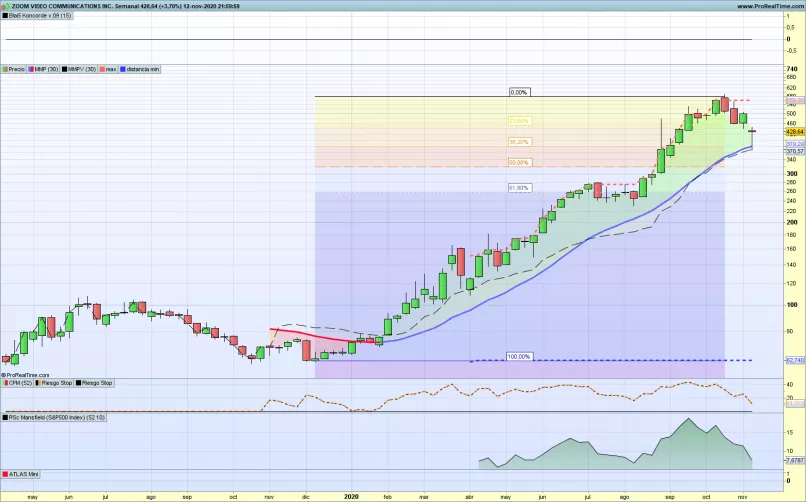Image resolution: width=806 pixels, height=502 pixels.
Task: Click the green arrow icon in the title bar
Action: (6, 6)
